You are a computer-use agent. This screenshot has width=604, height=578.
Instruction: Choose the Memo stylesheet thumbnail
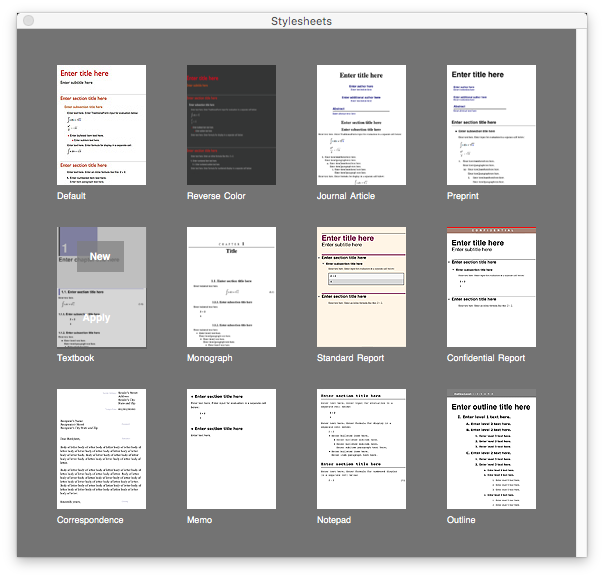231,449
